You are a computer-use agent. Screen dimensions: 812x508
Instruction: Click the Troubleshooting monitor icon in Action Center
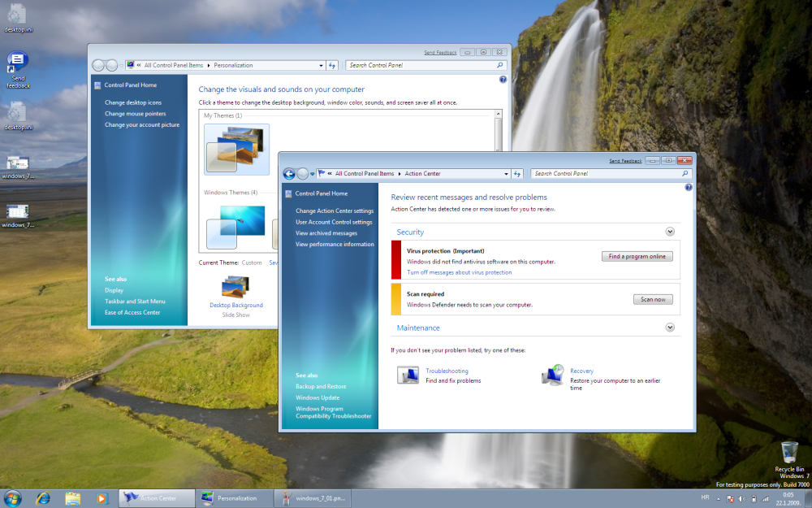pos(408,375)
